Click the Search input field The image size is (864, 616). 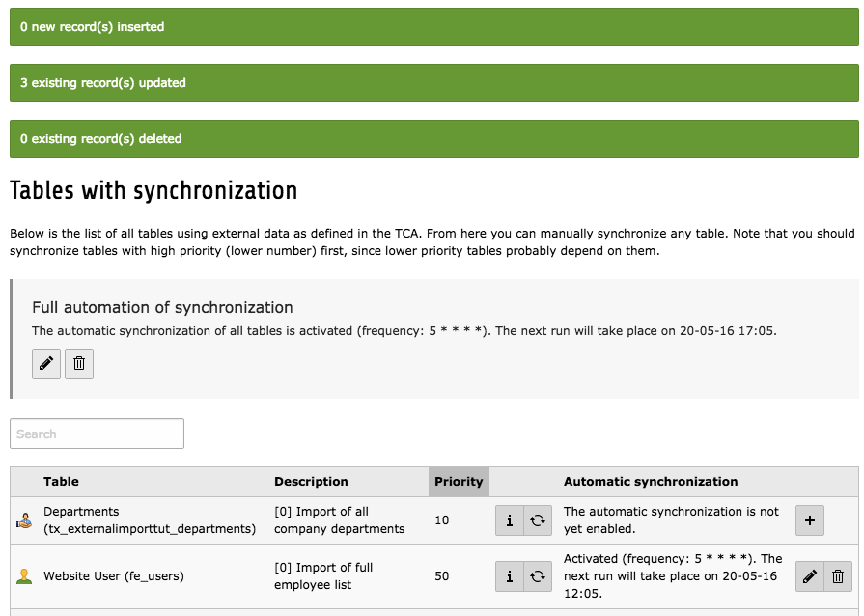[97, 434]
